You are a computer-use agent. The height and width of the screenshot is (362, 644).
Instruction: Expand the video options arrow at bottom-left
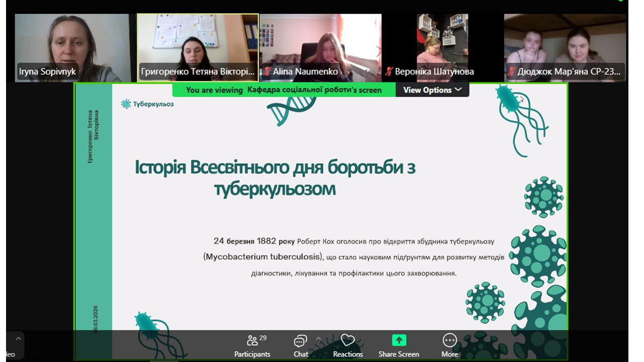[19, 338]
